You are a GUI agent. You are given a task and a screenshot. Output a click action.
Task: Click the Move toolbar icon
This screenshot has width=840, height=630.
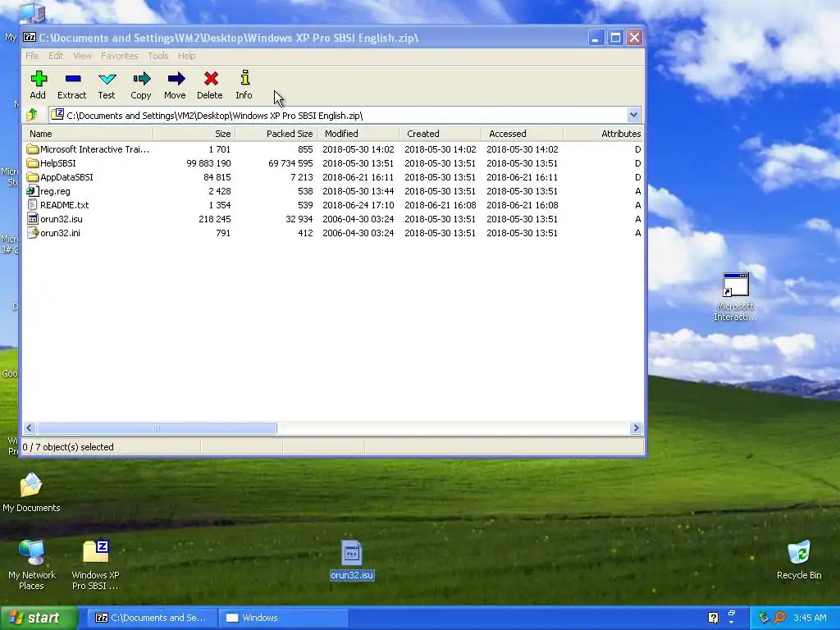click(176, 79)
